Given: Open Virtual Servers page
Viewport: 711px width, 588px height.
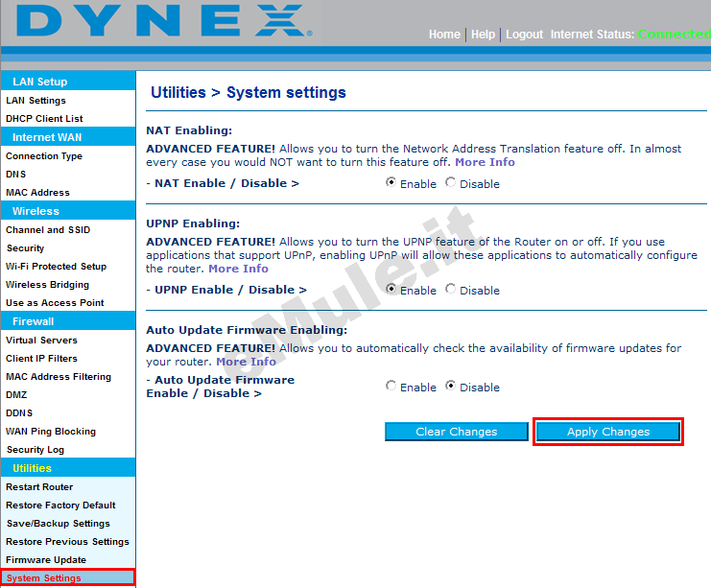Looking at the screenshot, I should coord(41,340).
